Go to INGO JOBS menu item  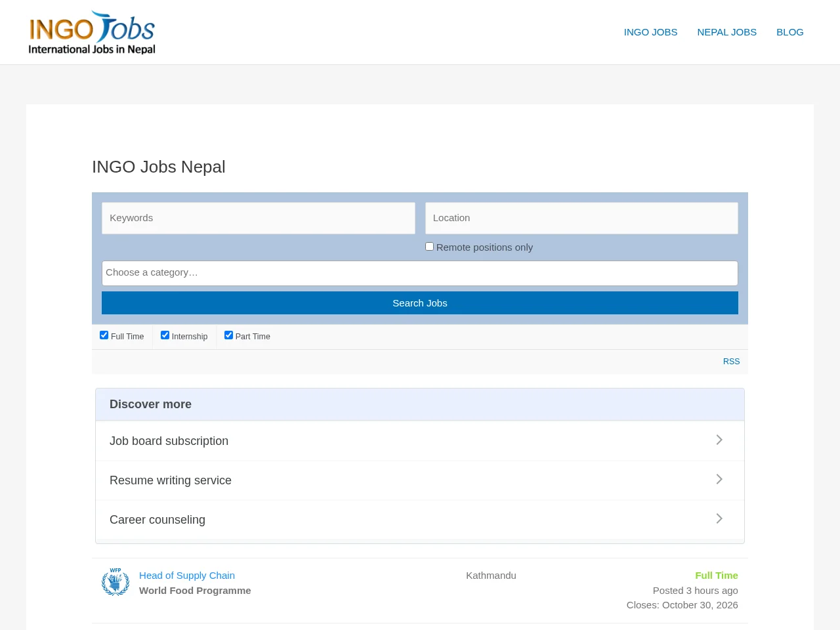650,32
